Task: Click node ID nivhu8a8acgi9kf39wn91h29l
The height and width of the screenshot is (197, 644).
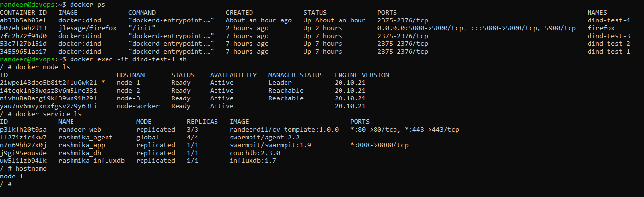Action: 49,98
